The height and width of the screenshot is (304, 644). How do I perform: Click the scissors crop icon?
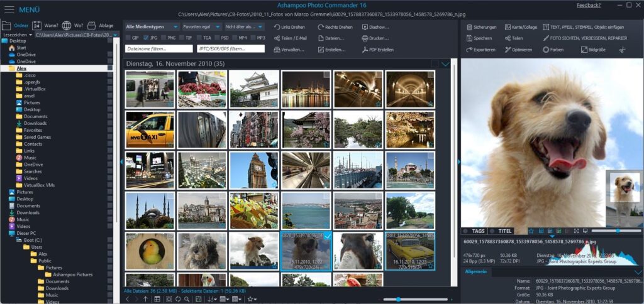tap(623, 50)
